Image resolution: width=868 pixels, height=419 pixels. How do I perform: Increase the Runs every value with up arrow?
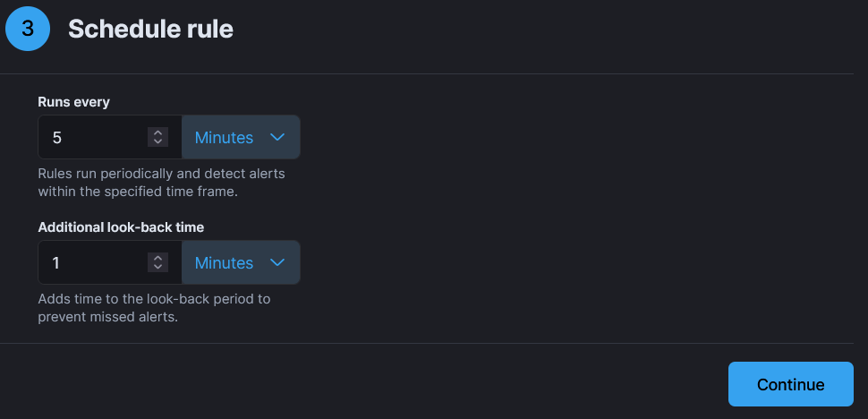[157, 133]
